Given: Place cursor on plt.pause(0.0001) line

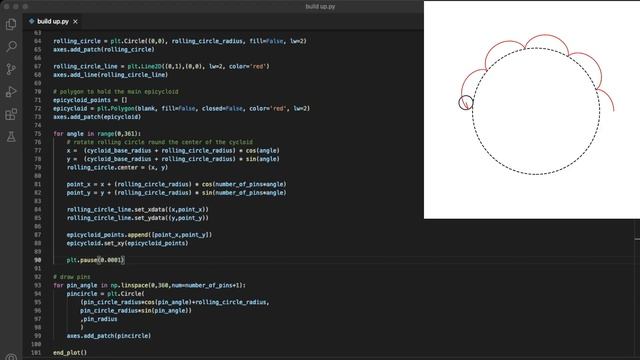Looking at the screenshot, I should pyautogui.click(x=95, y=260).
